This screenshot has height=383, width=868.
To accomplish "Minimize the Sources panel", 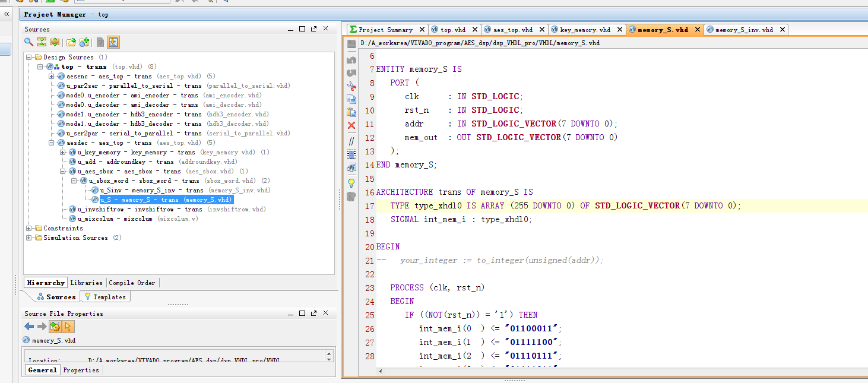I will coord(292,29).
